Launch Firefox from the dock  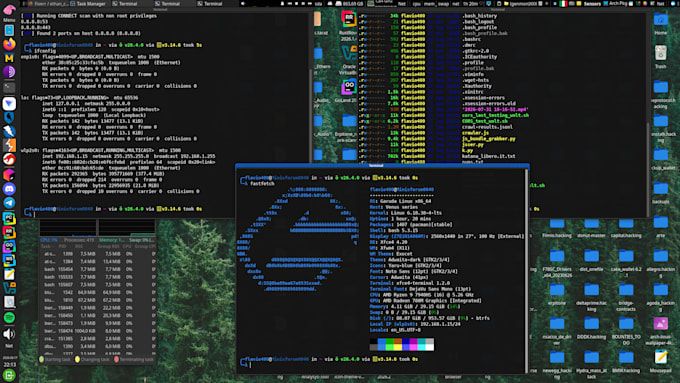9,44
